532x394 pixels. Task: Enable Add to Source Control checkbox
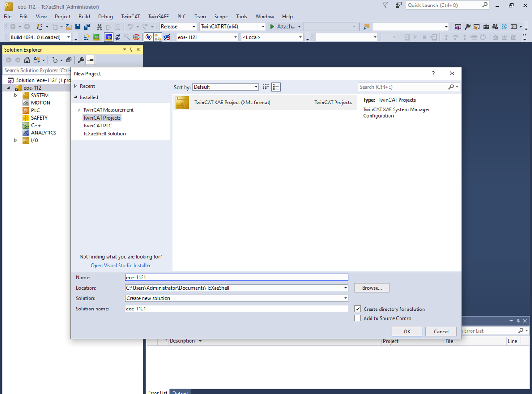(358, 318)
